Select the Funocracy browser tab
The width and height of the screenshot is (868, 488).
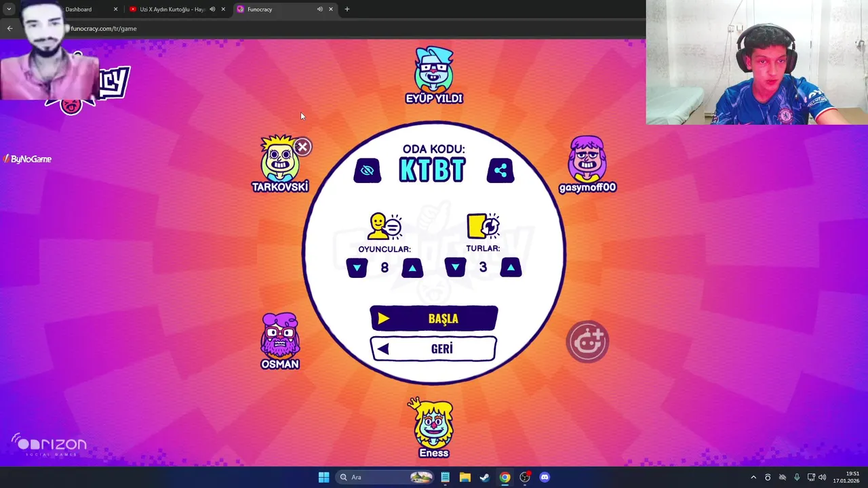click(260, 9)
